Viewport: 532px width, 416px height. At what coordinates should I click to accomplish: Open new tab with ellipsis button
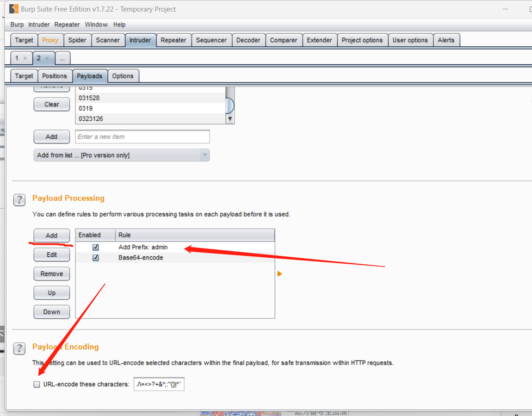pyautogui.click(x=62, y=58)
